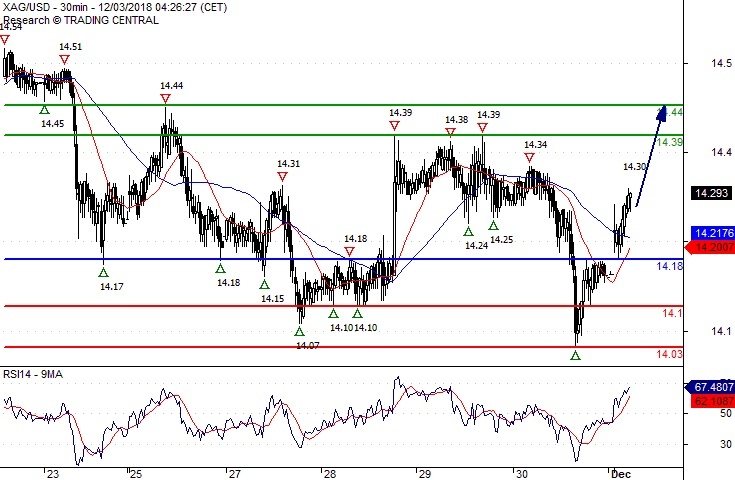Click the date axis label 29
Viewport: 735px width, 480px height.
click(425, 474)
